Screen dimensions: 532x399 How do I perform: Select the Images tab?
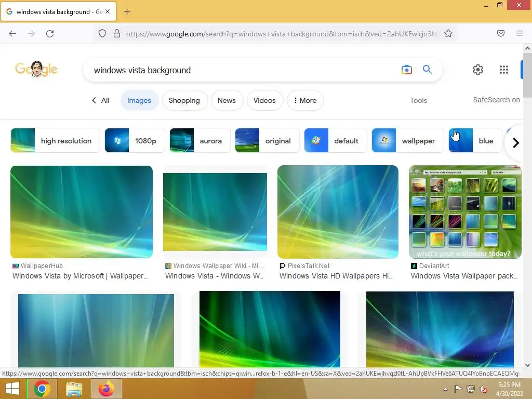click(x=139, y=100)
